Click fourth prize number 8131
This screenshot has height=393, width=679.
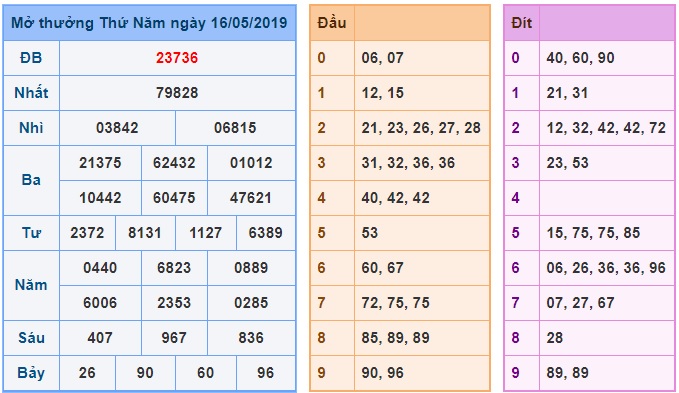click(145, 233)
